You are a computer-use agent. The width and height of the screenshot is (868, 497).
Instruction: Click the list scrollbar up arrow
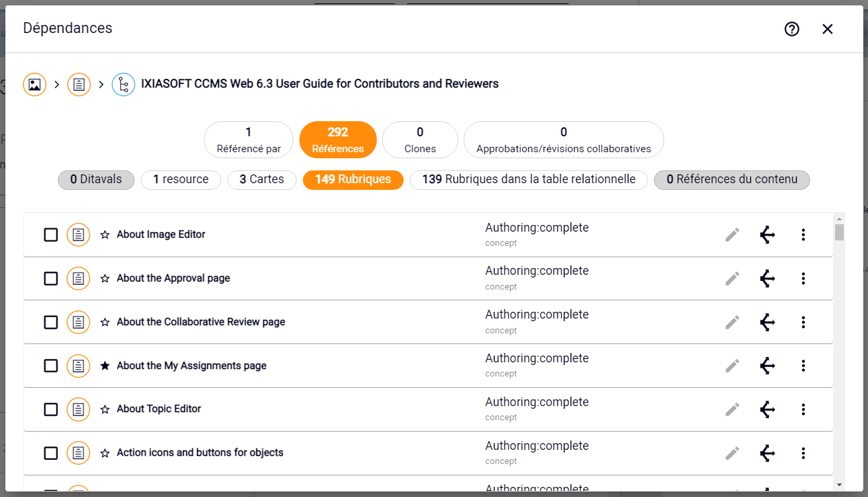839,218
